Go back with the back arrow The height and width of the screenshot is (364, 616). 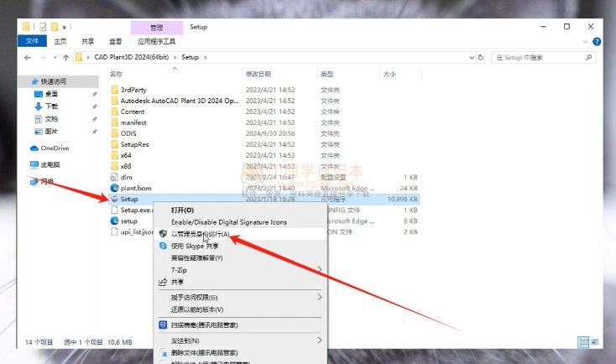pyautogui.click(x=28, y=58)
